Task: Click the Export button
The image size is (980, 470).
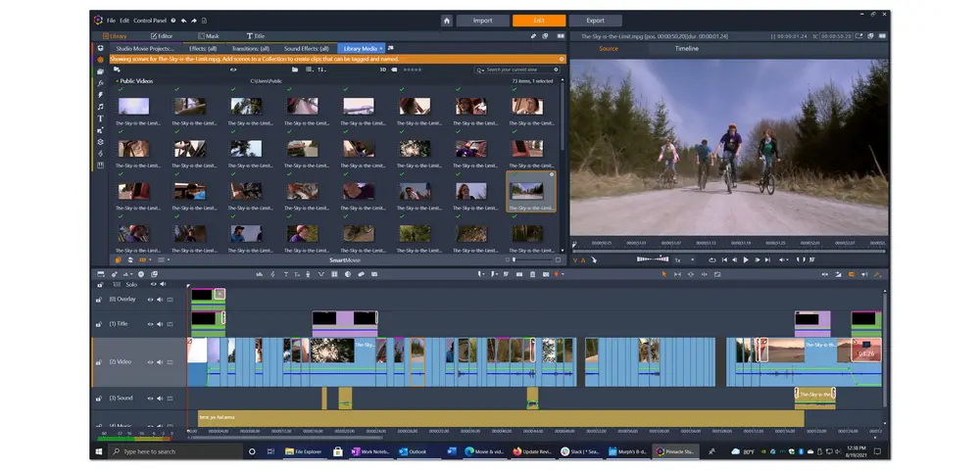Action: [x=595, y=20]
